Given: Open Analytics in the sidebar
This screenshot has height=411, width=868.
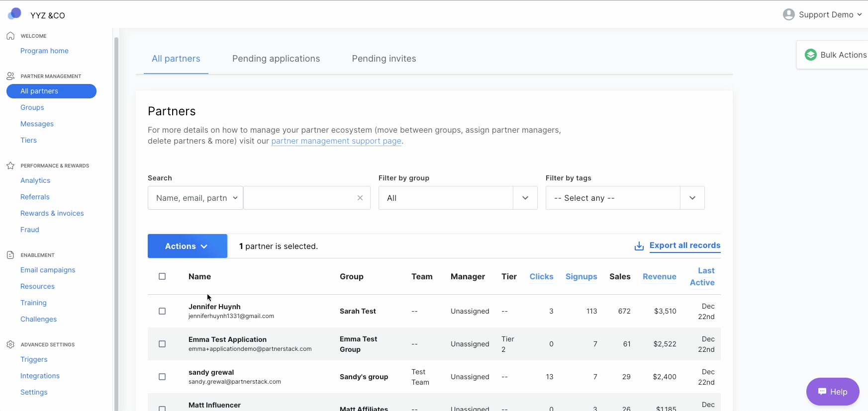Looking at the screenshot, I should tap(35, 180).
